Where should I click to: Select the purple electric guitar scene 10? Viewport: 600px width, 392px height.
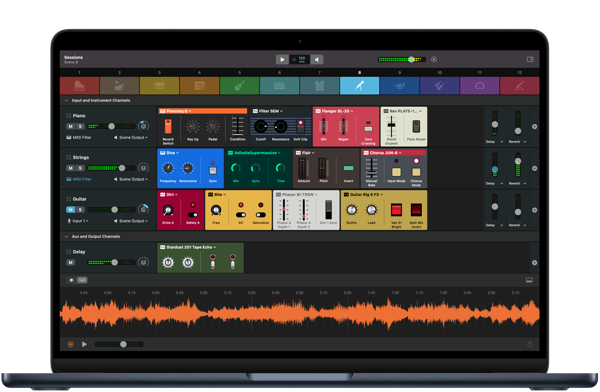click(439, 85)
